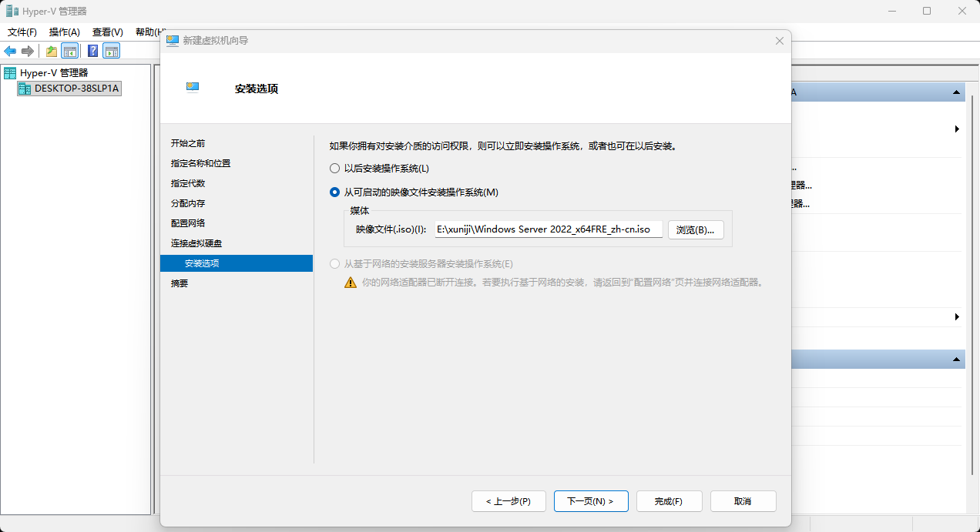Viewport: 980px width, 532px height.
Task: Maximize the Hyper-V 管理器 window
Action: click(927, 11)
